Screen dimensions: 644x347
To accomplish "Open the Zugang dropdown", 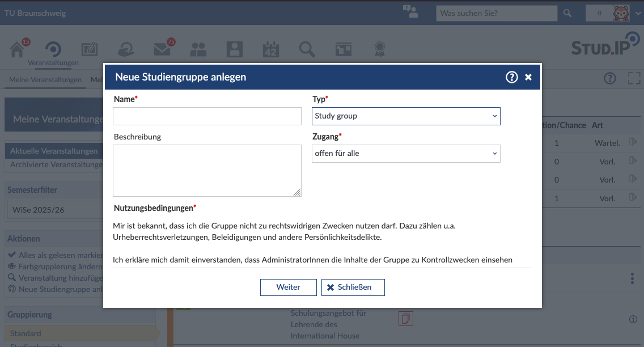I will click(406, 154).
